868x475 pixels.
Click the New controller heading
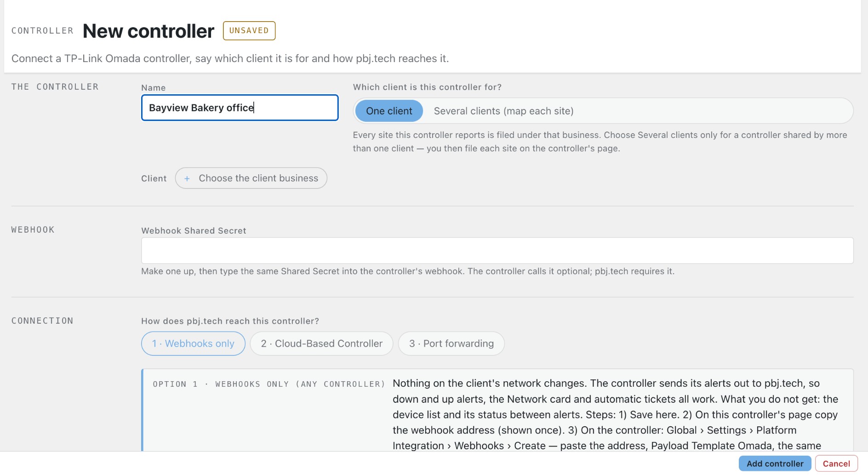[x=148, y=31]
